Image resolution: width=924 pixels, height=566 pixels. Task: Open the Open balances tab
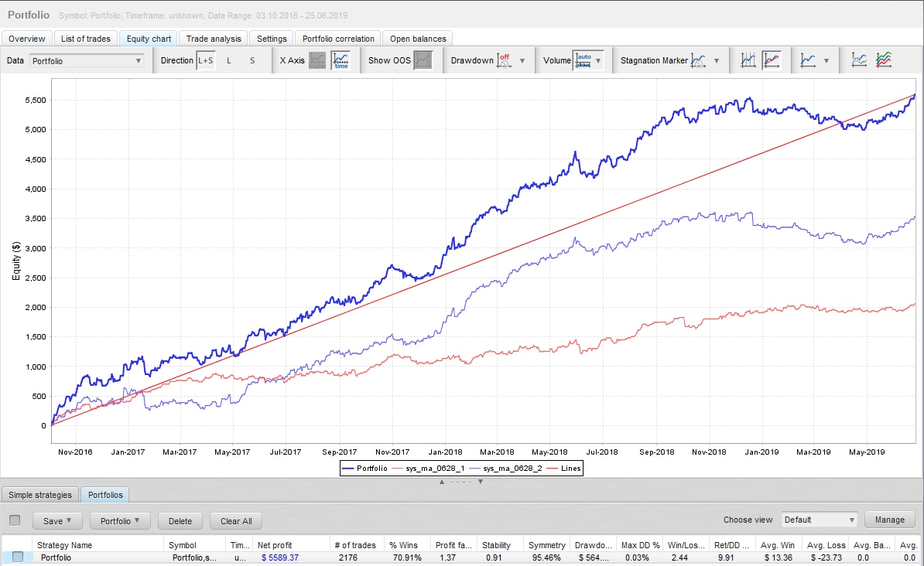[418, 39]
